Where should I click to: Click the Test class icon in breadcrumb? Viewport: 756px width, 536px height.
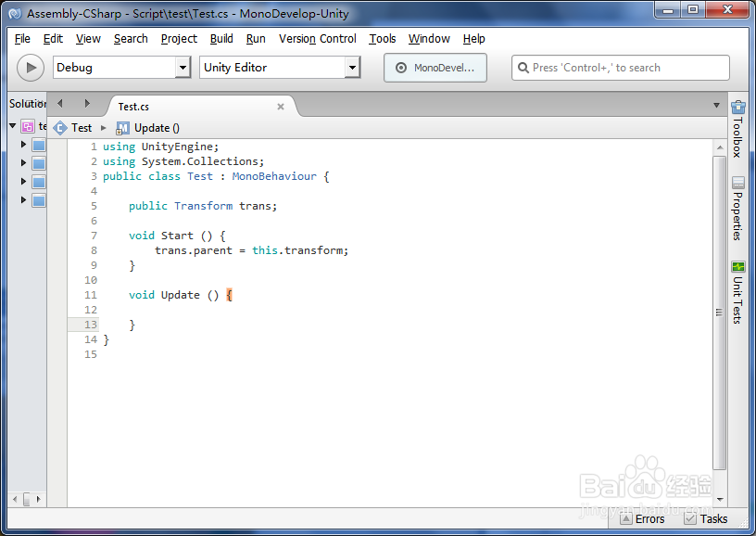coord(60,128)
